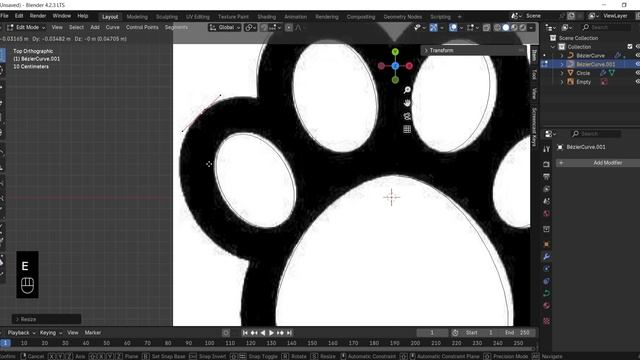Open the Scene properties tab icon

547,201
